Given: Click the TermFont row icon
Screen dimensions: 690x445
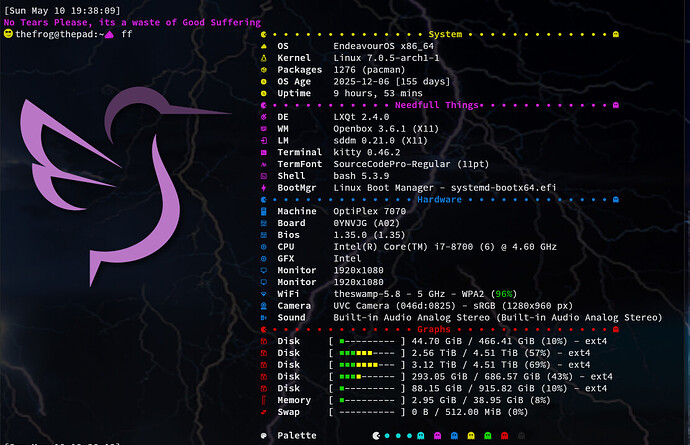Looking at the screenshot, I should [x=264, y=164].
